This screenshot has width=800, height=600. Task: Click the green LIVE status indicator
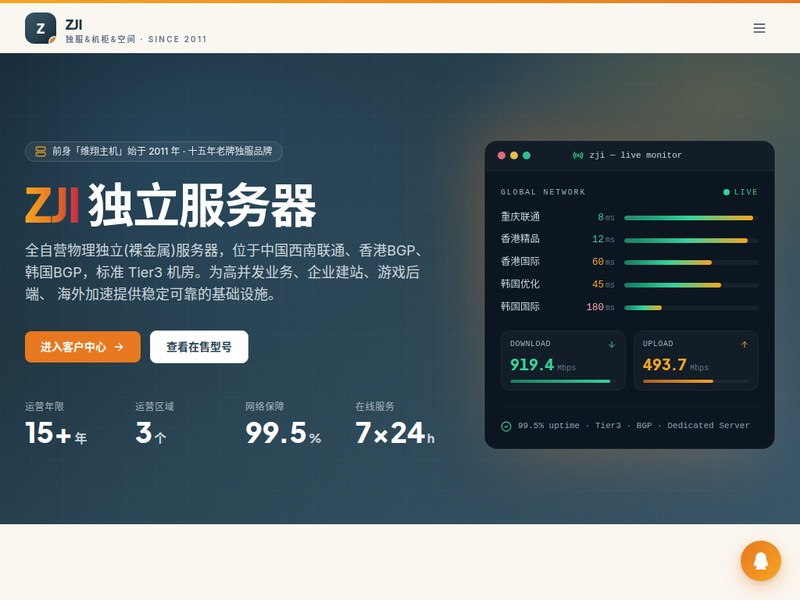coord(740,192)
